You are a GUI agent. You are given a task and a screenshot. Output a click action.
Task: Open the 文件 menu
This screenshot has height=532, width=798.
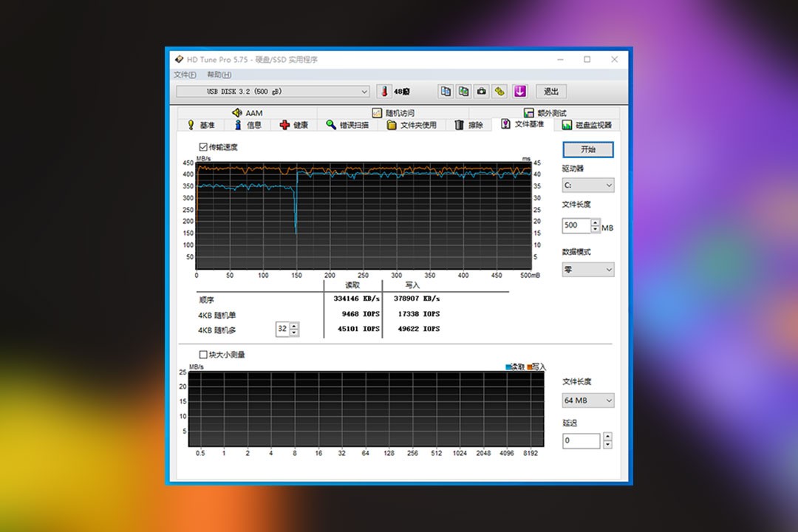point(185,75)
